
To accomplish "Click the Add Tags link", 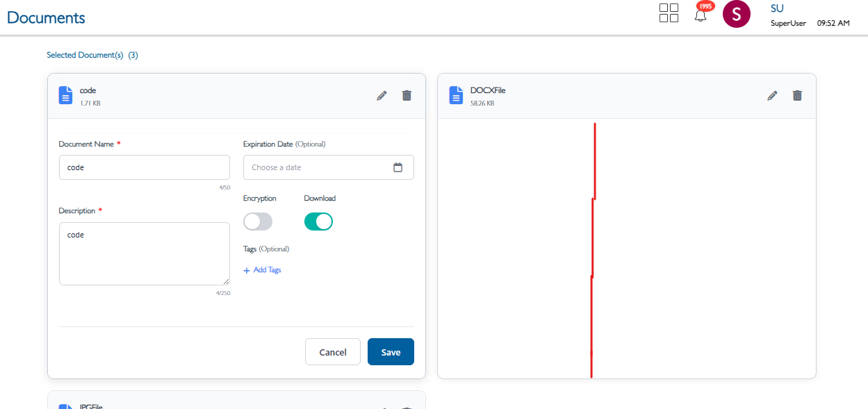I will click(x=263, y=270).
